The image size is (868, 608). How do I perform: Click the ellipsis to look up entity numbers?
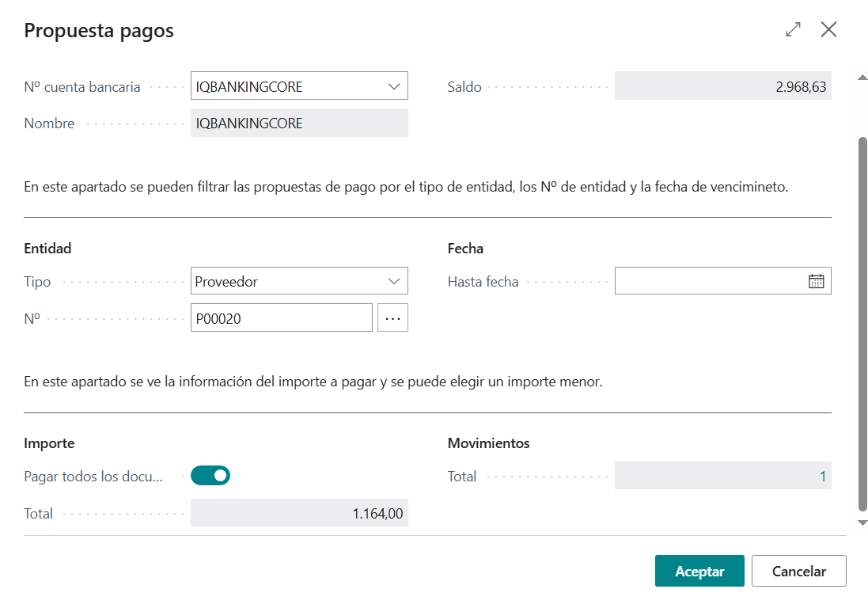coord(392,317)
